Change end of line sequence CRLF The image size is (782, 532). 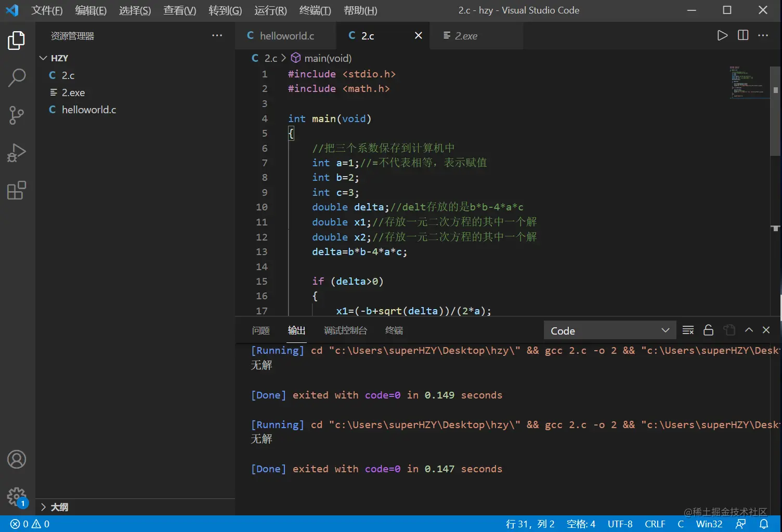pyautogui.click(x=655, y=524)
